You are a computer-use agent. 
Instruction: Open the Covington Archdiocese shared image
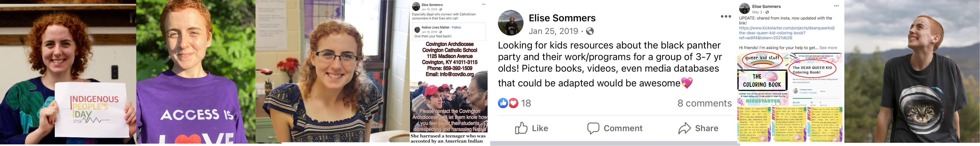pos(449,91)
